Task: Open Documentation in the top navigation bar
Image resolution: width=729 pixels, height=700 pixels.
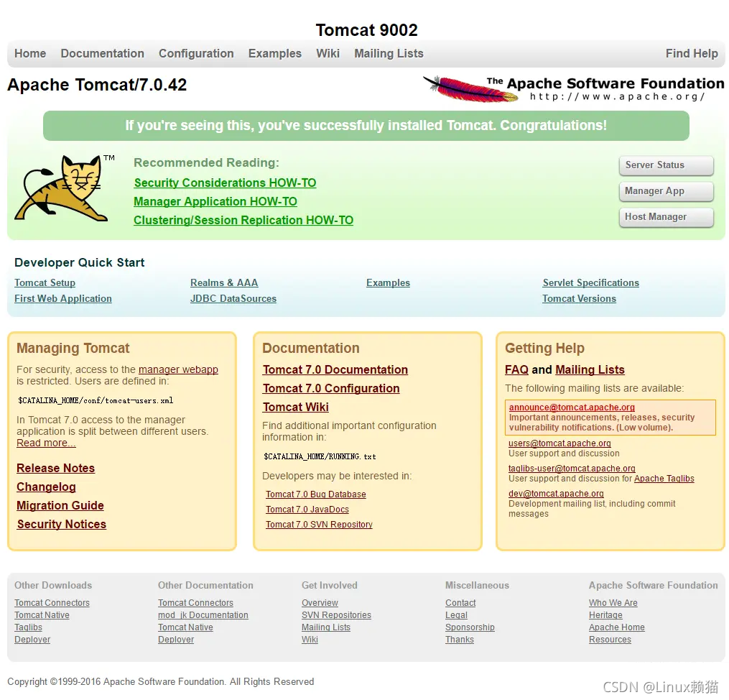Action: (x=102, y=53)
